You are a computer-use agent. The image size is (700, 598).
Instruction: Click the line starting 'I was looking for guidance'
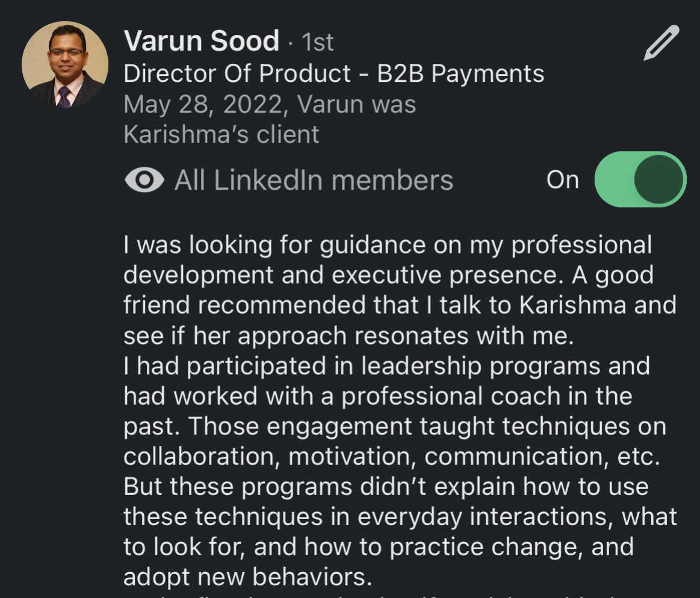click(x=387, y=245)
